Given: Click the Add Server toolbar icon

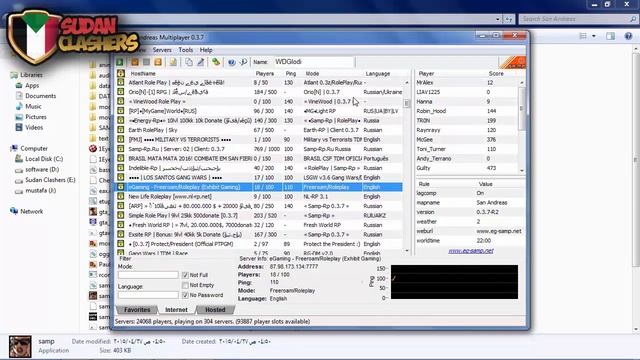Looking at the screenshot, I should pos(135,62).
